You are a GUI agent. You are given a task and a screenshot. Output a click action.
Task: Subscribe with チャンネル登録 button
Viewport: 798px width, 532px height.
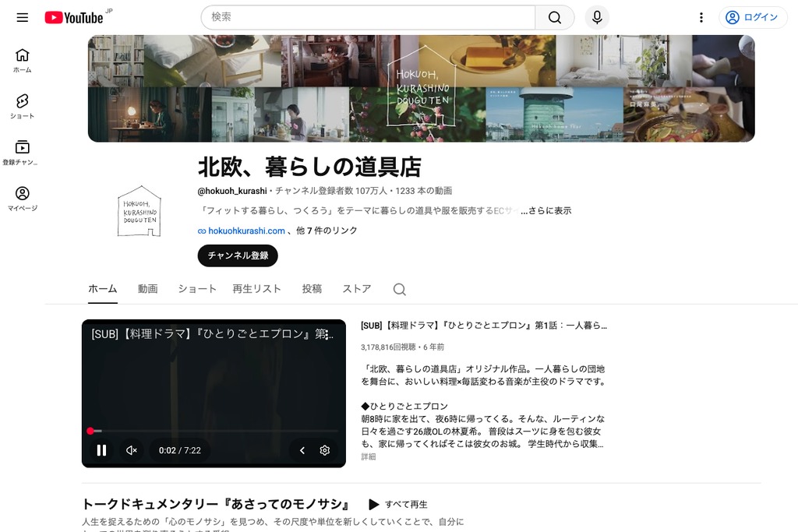(x=238, y=255)
